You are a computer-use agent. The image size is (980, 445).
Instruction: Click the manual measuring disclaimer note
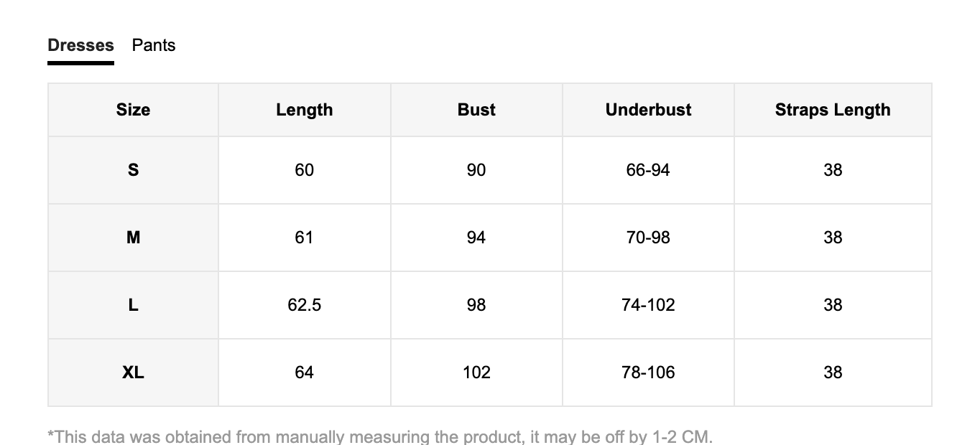pyautogui.click(x=380, y=436)
